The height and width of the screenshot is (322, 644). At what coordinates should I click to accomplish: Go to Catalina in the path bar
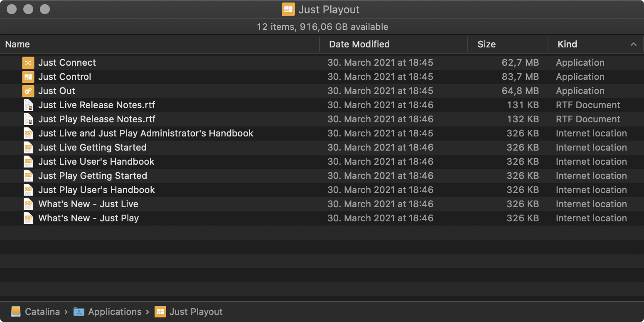coord(42,312)
